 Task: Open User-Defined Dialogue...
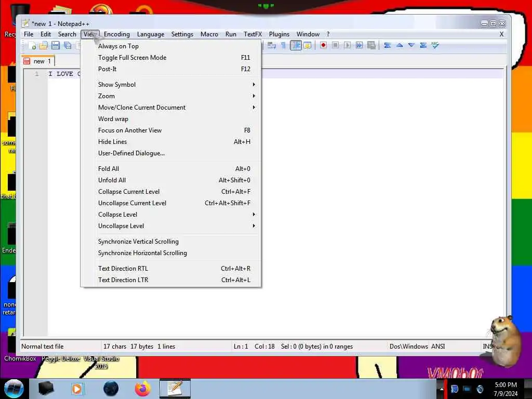(x=171, y=153)
